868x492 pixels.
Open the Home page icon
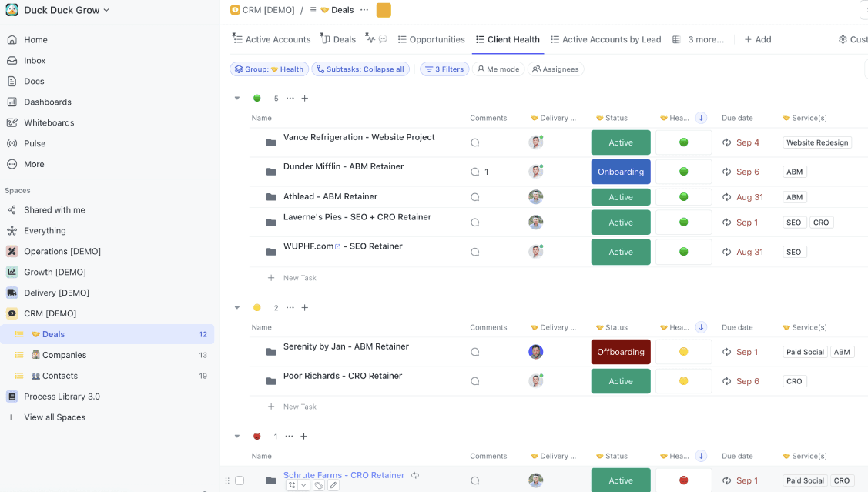point(12,40)
